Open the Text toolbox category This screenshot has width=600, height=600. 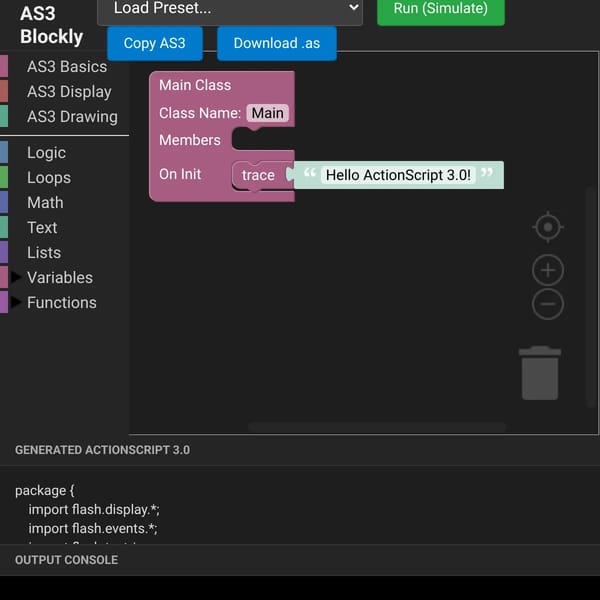click(x=64, y=228)
